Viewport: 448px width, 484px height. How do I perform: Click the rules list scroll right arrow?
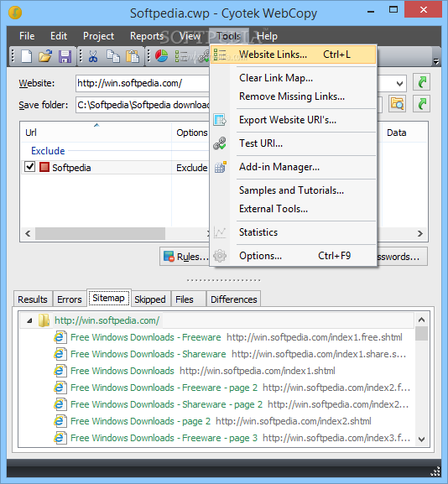pos(420,233)
